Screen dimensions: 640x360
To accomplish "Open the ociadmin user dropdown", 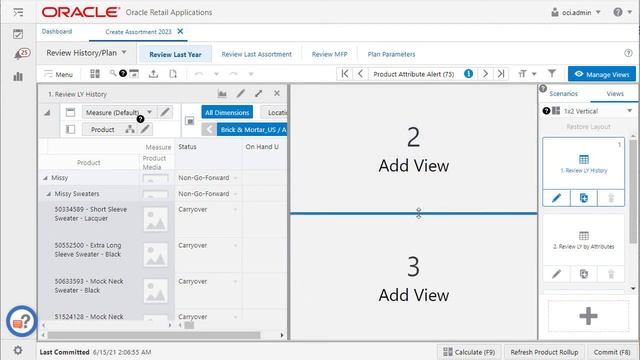I will pyautogui.click(x=576, y=12).
